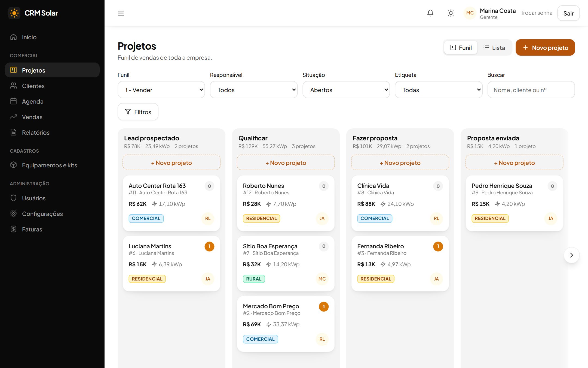Open the Funil dropdown showing 1 - Vender

(161, 90)
